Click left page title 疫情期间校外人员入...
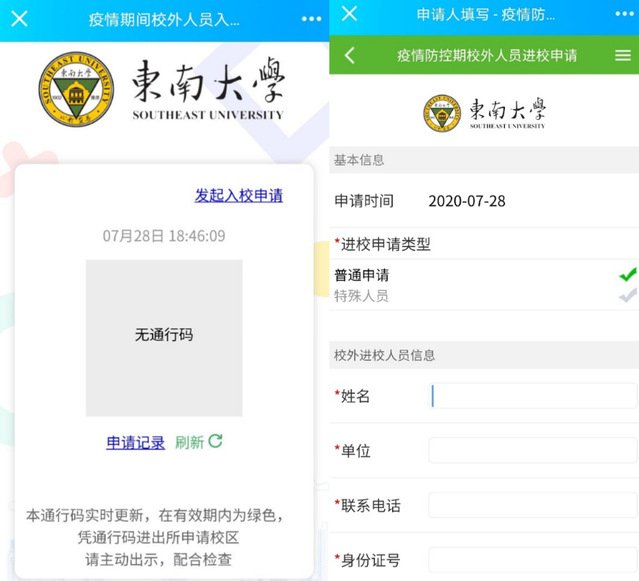The height and width of the screenshot is (581, 639). point(164,20)
